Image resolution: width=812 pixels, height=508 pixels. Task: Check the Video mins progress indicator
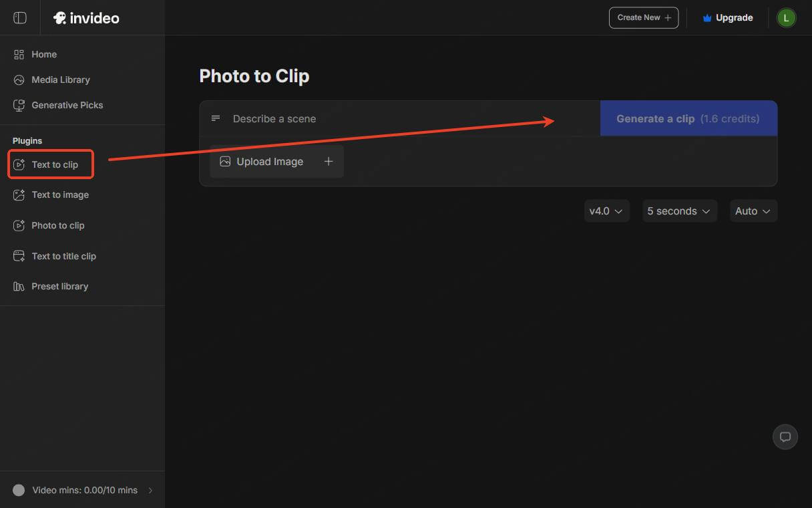tap(19, 490)
